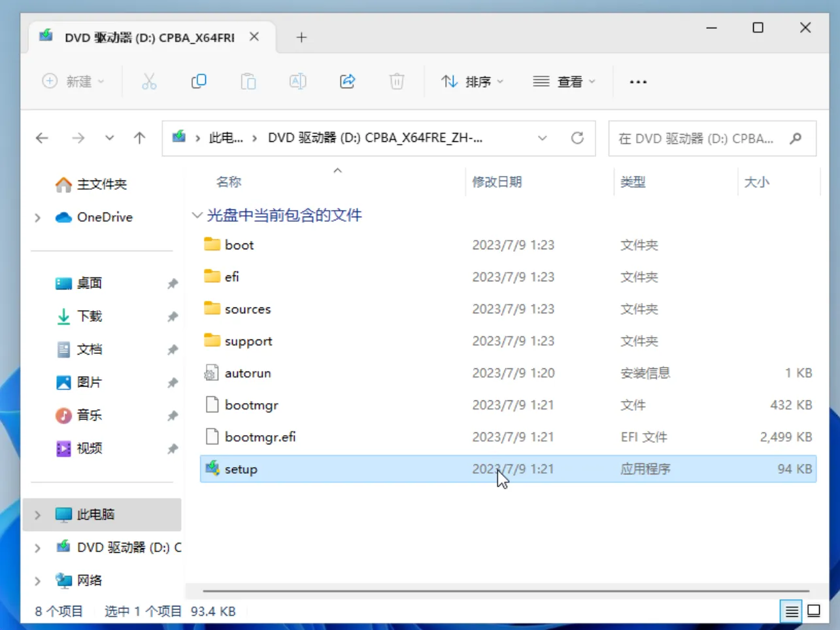Screen dimensions: 840x630
Task: Switch to large icons view in status bar
Action: pos(814,611)
